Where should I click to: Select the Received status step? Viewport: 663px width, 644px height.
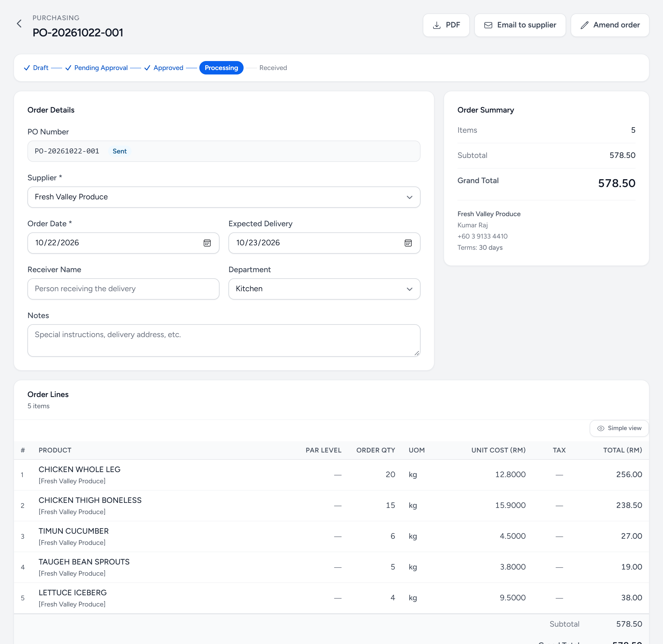273,68
